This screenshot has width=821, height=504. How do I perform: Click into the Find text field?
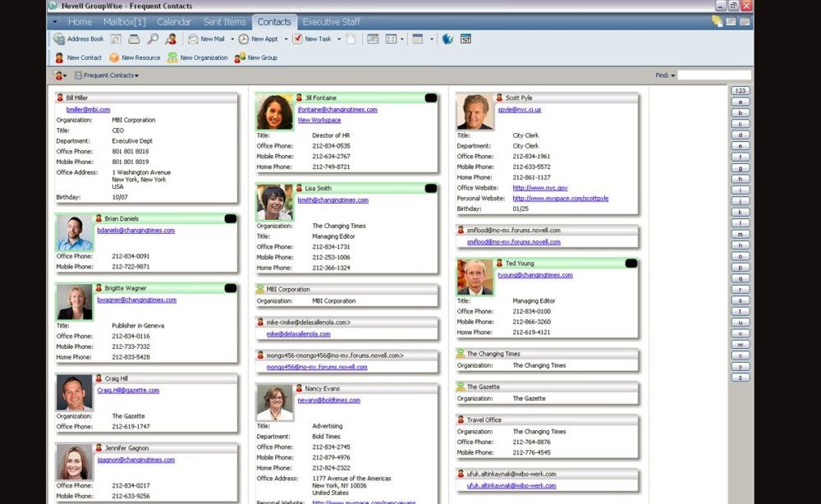[x=713, y=76]
